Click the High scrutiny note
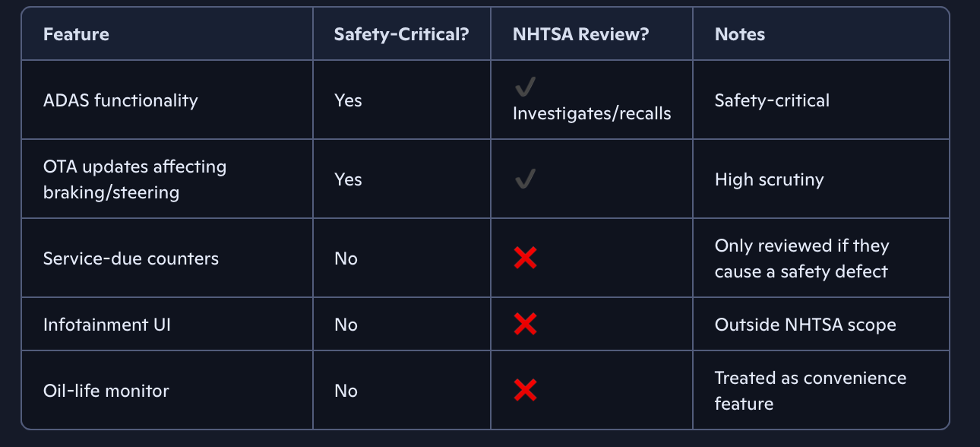 [769, 179]
